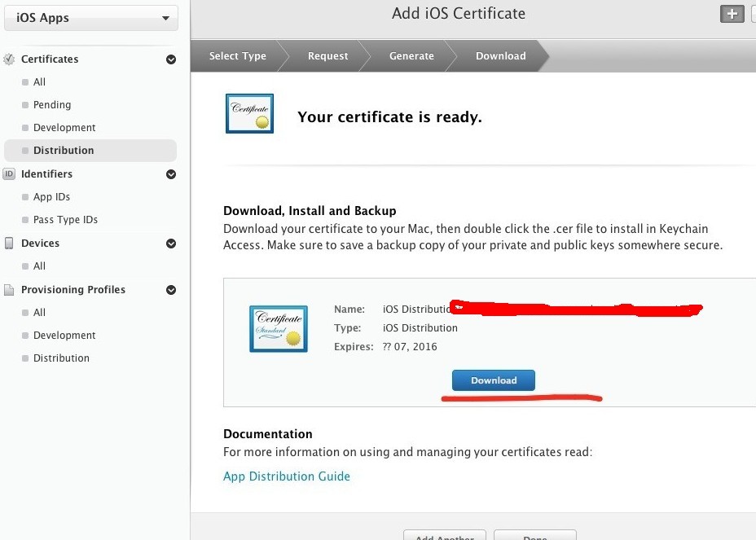Click the 'Add iOS Certificate' page title
Screen dimensions: 756x540
click(459, 14)
